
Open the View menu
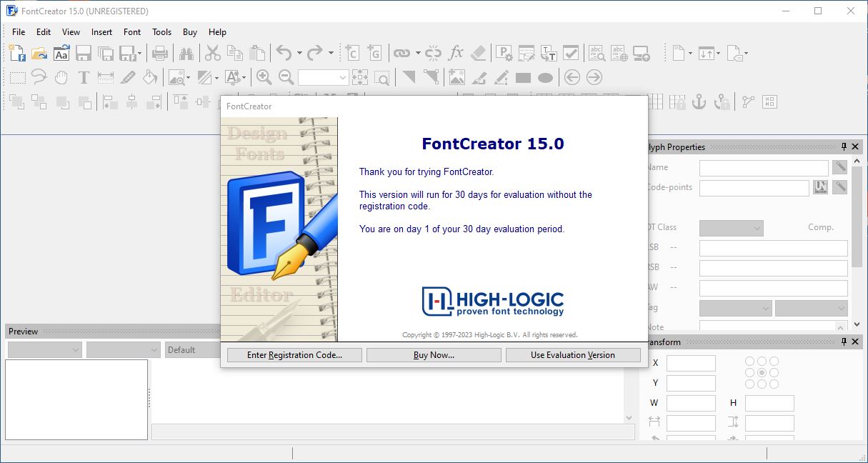(71, 32)
